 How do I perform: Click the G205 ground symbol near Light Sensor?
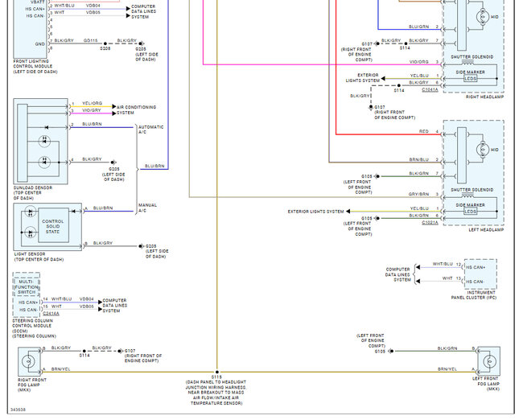coord(141,246)
